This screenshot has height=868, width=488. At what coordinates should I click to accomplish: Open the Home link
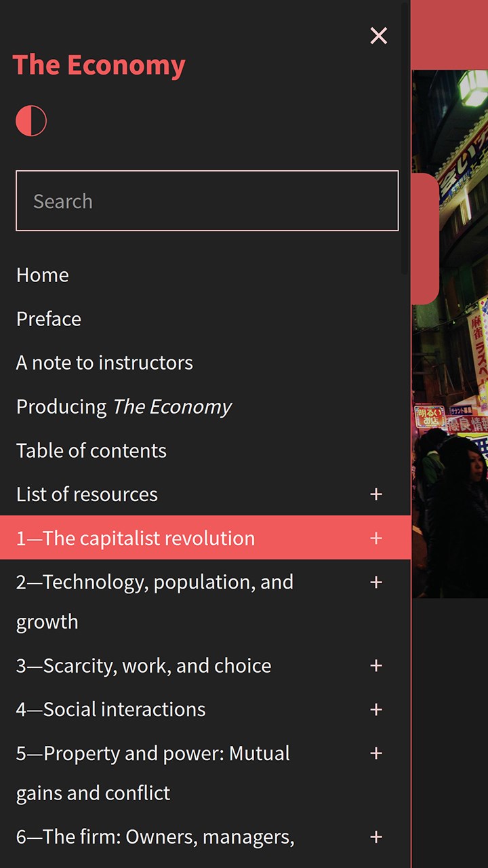click(x=43, y=275)
